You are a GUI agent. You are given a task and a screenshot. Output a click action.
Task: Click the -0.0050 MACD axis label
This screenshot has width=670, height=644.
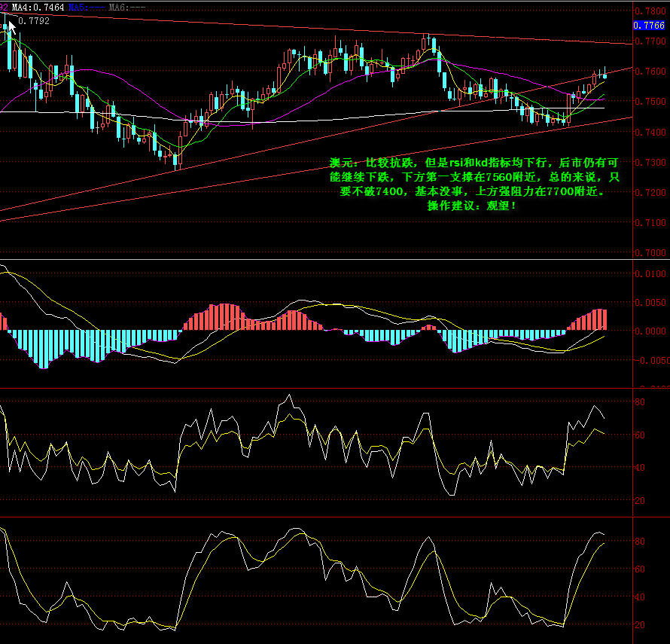(x=651, y=361)
